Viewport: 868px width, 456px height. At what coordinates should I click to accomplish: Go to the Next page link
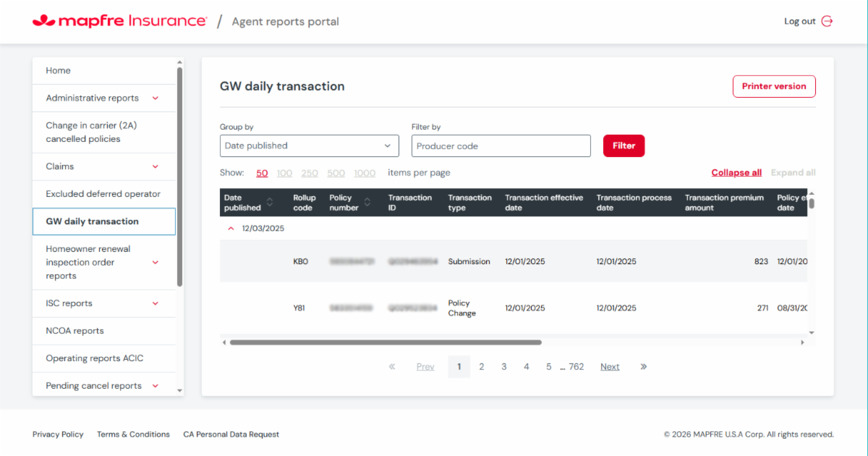[x=610, y=367]
